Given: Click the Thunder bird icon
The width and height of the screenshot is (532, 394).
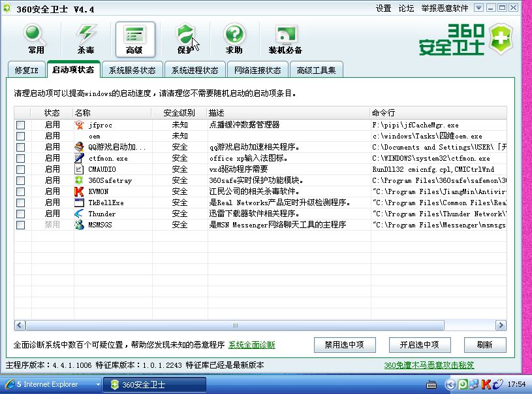Looking at the screenshot, I should tap(79, 214).
